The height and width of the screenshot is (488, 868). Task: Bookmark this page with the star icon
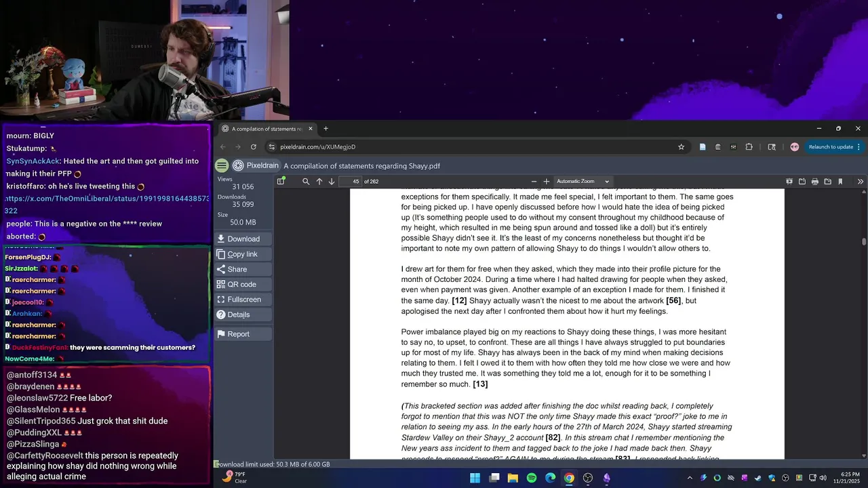click(x=681, y=146)
